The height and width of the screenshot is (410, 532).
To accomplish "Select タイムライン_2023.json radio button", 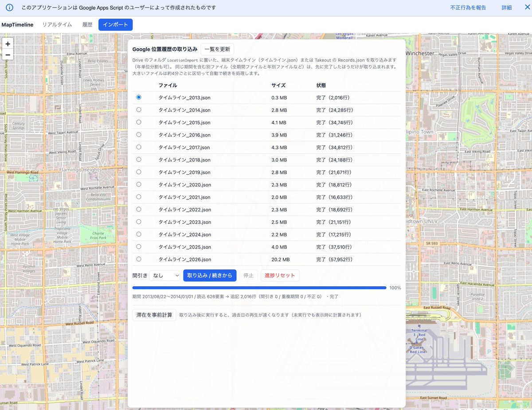I will [139, 221].
